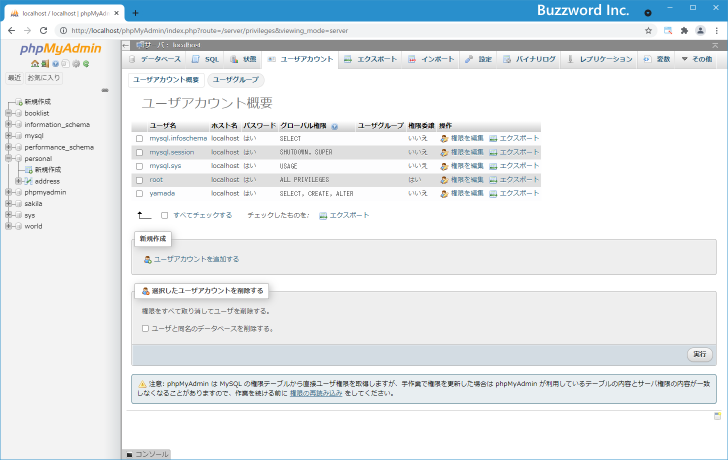The image size is (728, 460).
Task: Select the sys database in tree
Action: coord(30,215)
